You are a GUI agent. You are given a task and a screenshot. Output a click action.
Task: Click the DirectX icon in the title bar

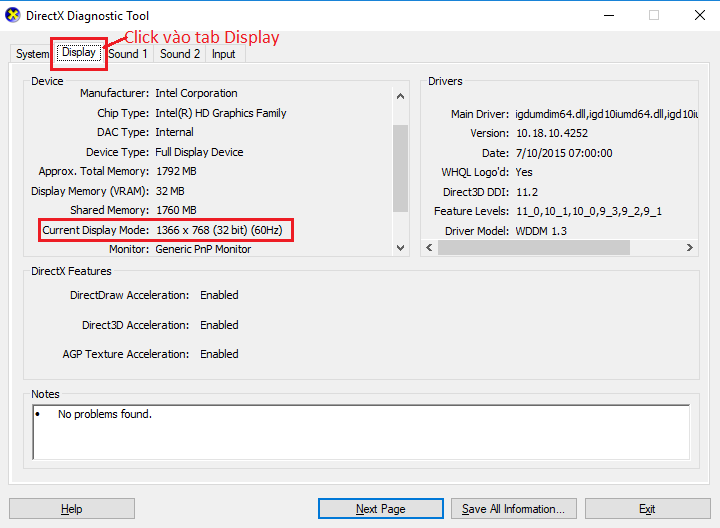13,15
